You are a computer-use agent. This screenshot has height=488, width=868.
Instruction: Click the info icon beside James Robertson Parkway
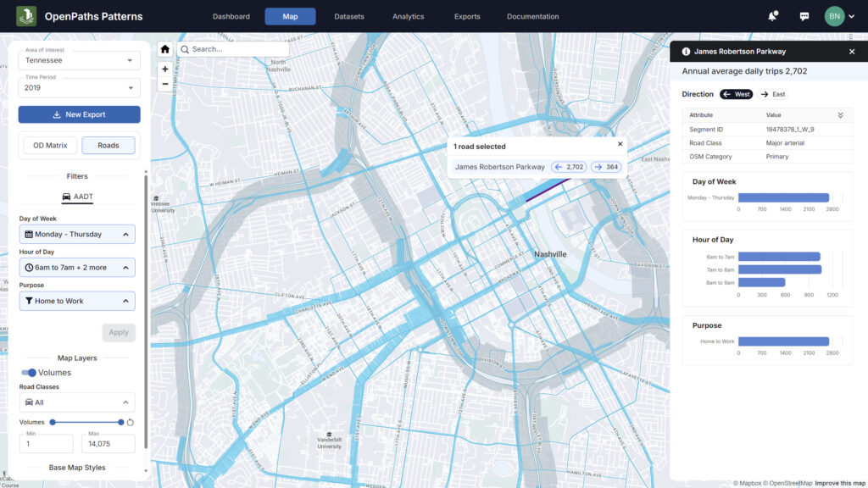pos(685,52)
